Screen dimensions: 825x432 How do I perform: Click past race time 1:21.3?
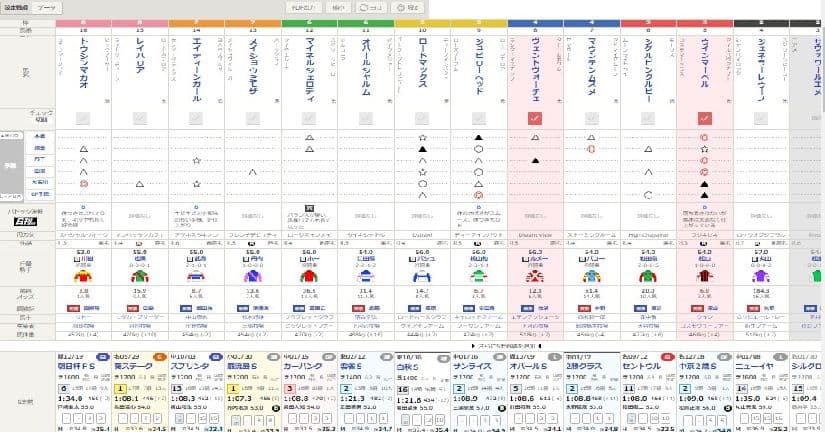[353, 399]
